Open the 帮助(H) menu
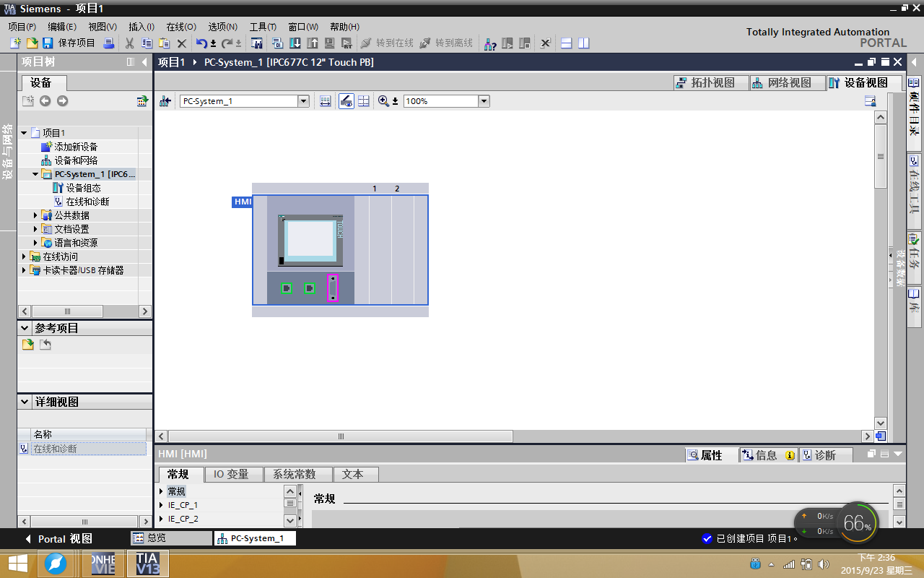The height and width of the screenshot is (578, 924). (344, 27)
